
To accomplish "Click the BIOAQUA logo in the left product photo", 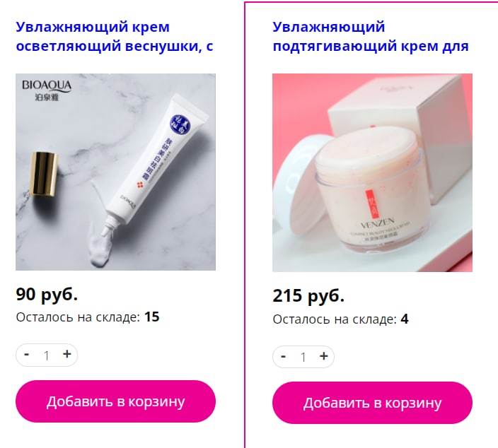I will [47, 90].
